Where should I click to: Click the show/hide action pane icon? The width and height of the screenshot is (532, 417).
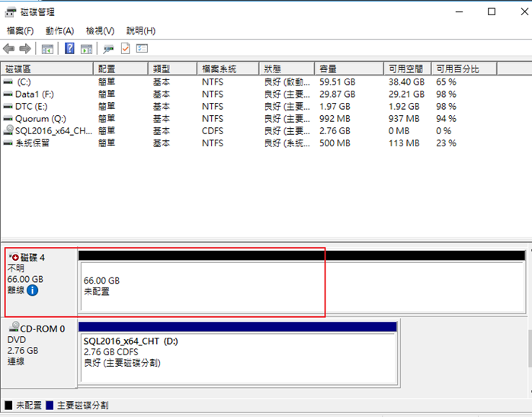[x=86, y=49]
